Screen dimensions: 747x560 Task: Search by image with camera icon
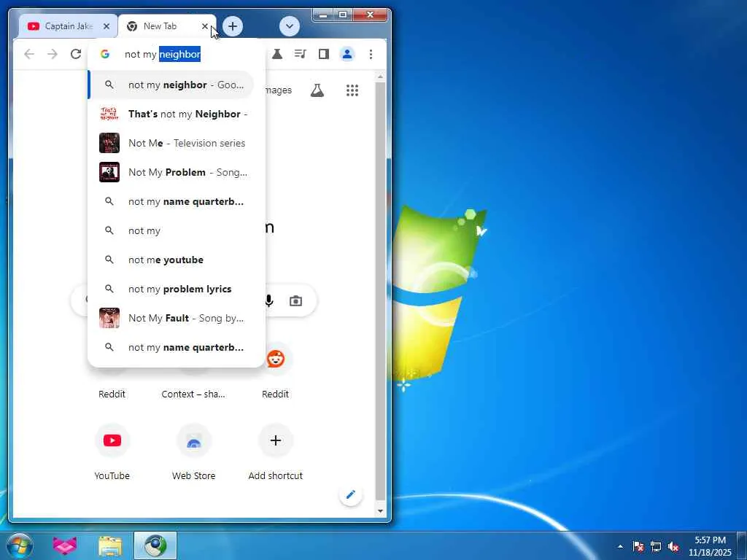296,301
